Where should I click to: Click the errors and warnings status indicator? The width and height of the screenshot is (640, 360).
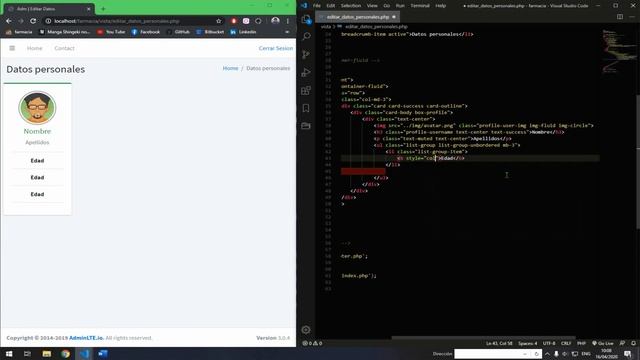click(312, 343)
